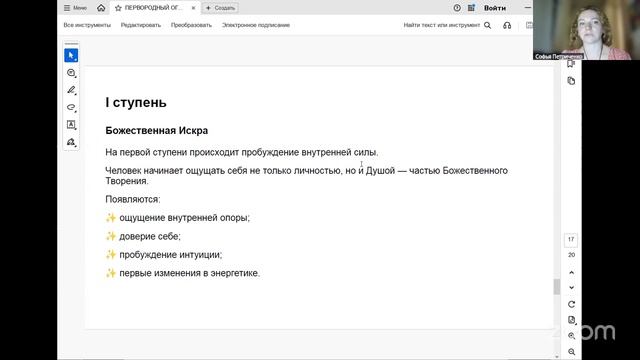This screenshot has width=640, height=360.
Task: Select the comment add tool
Action: [x=71, y=73]
